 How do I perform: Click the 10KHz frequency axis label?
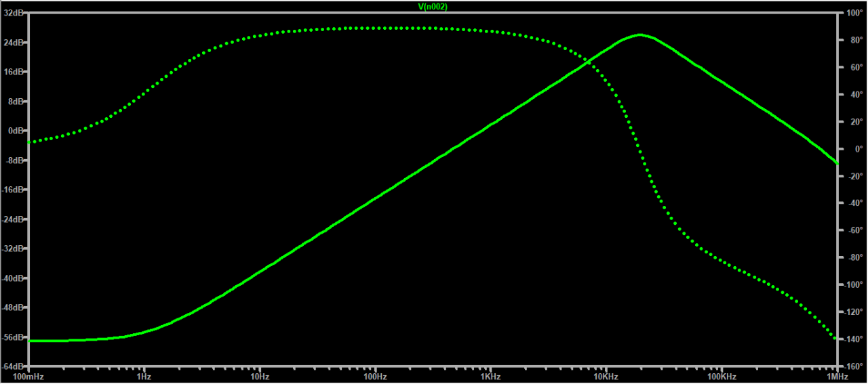606,376
